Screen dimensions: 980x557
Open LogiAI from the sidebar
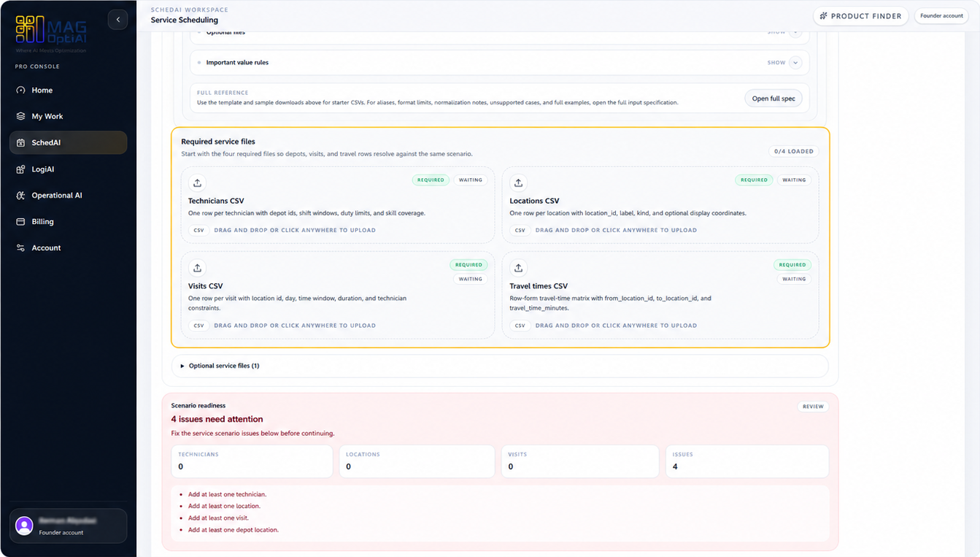(x=68, y=169)
